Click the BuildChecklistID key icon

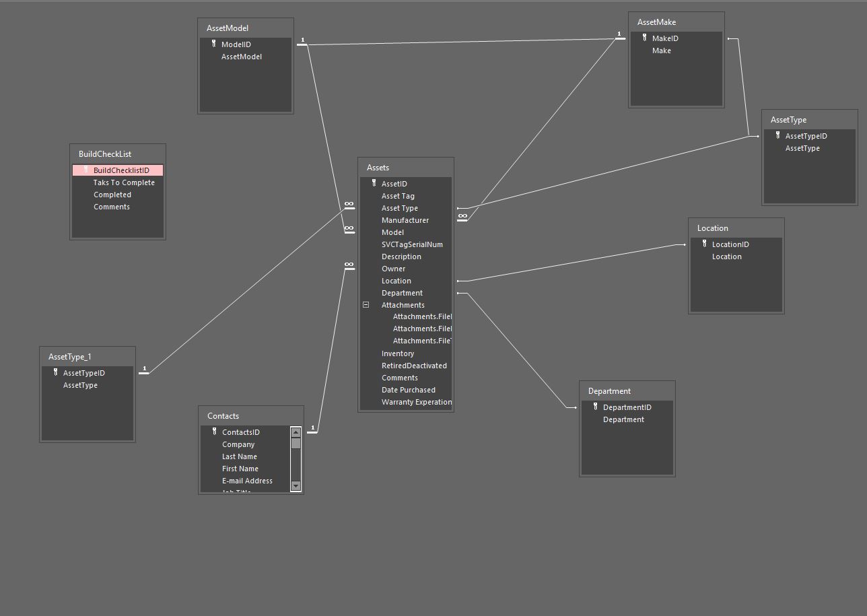tap(85, 170)
